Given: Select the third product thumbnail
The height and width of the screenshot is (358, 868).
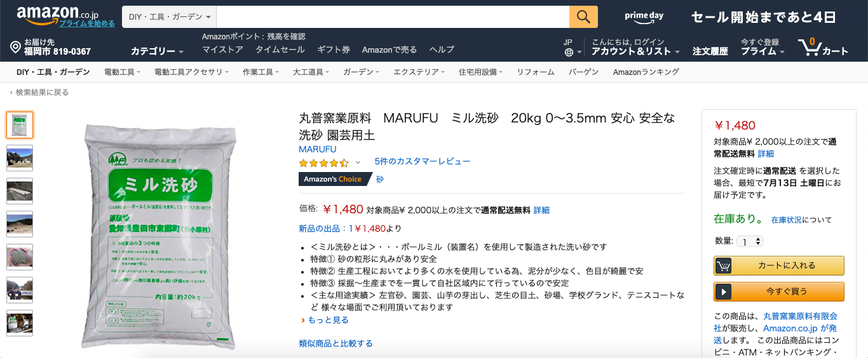Looking at the screenshot, I should [x=20, y=191].
